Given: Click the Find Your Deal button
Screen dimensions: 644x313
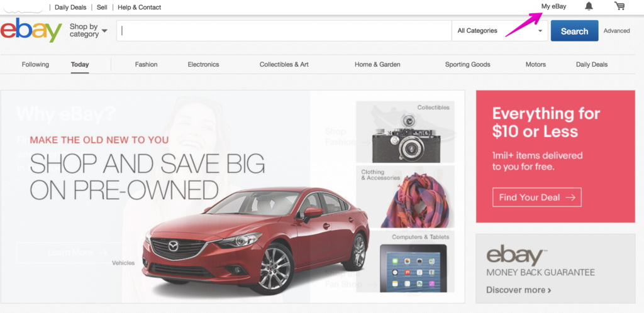Looking at the screenshot, I should [537, 197].
